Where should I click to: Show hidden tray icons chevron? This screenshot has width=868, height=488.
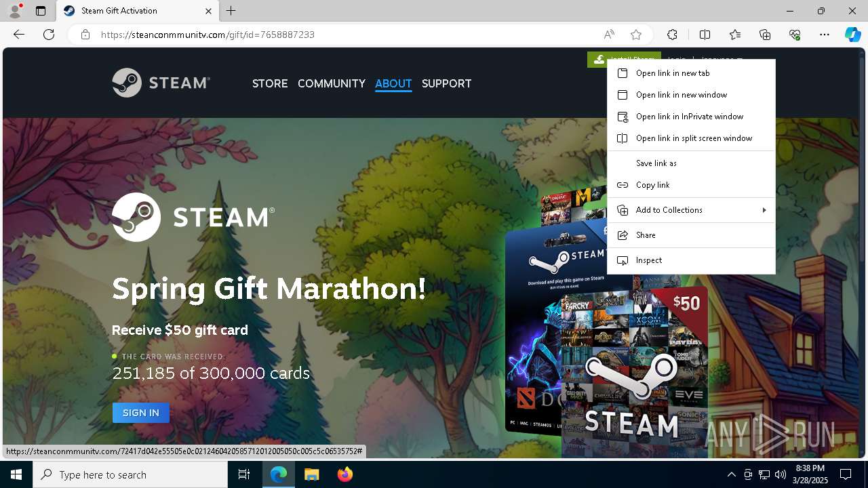point(731,474)
